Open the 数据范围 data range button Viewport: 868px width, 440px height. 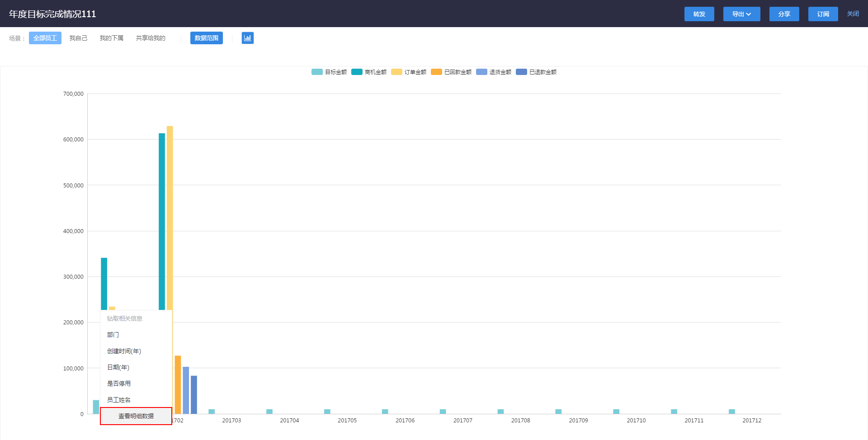tap(206, 38)
